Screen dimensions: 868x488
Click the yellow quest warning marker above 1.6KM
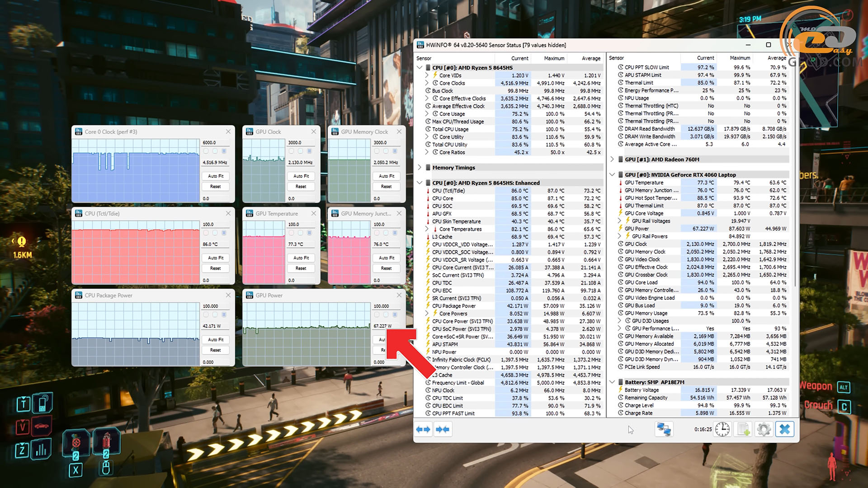point(21,241)
